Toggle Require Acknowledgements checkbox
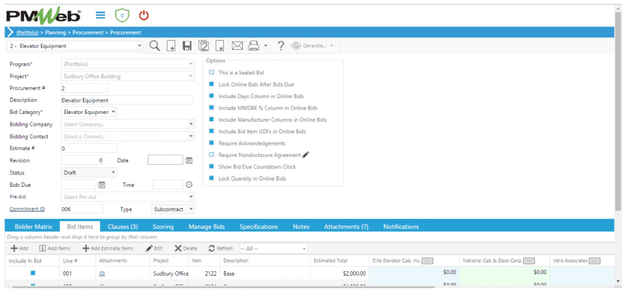Image resolution: width=644 pixels, height=297 pixels. 211,143
